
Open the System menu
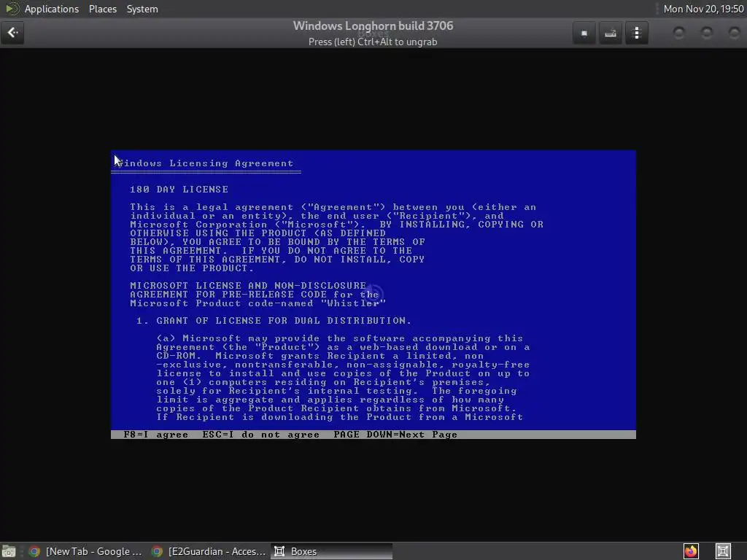pyautogui.click(x=142, y=9)
